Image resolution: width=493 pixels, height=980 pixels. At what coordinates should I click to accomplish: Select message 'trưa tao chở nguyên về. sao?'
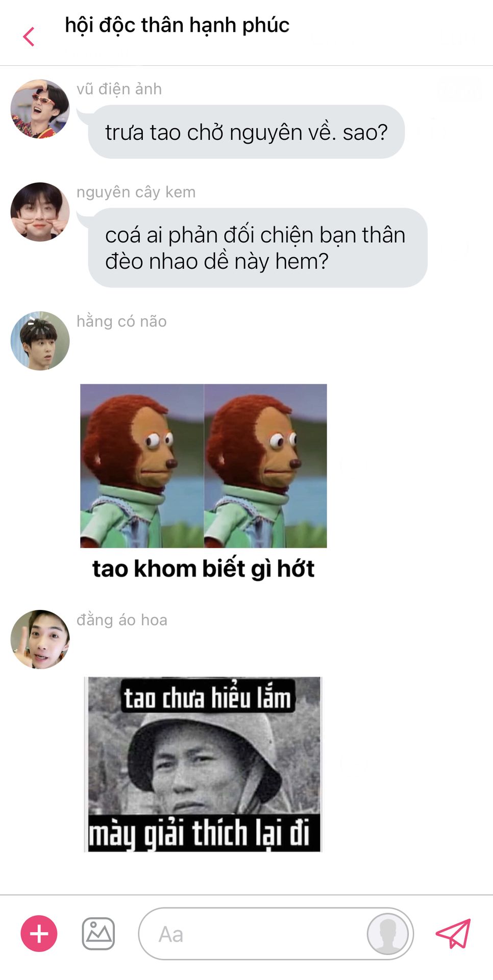[x=246, y=132]
